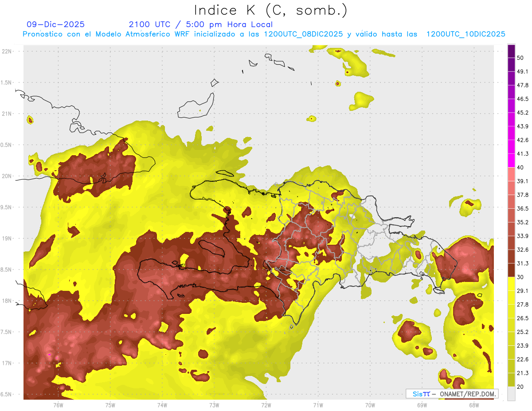Click the "75W" longitude axis label
This screenshot has height=411, width=532.
[110, 405]
